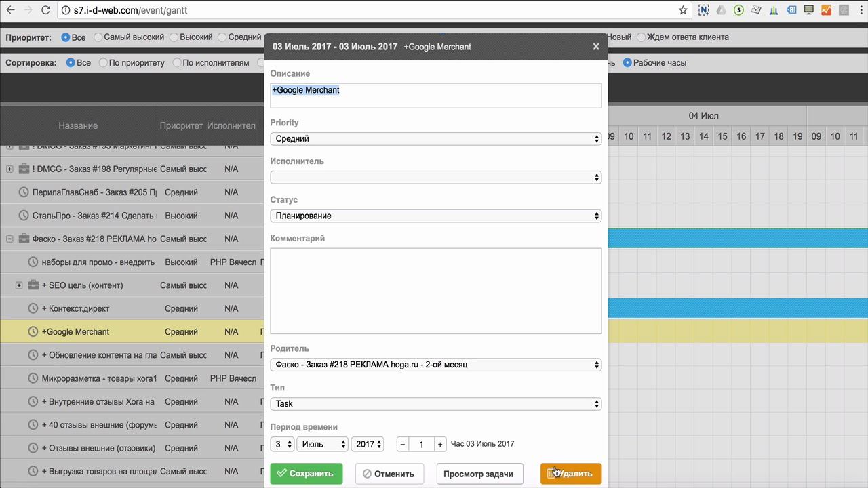This screenshot has height=488, width=868.
Task: Click the Название column header
Action: tap(78, 125)
